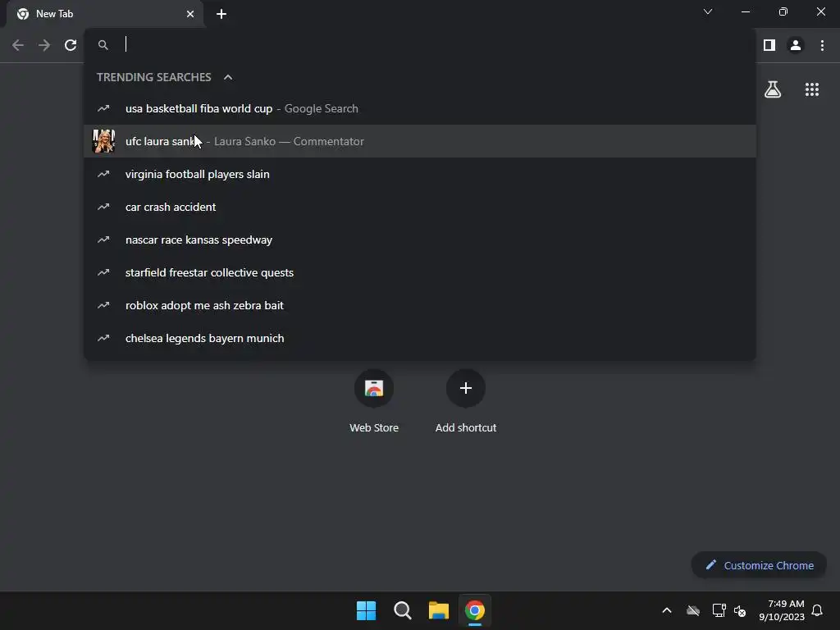Screen dimensions: 840x630
Task: Click the Web Store label text
Action: 374,427
